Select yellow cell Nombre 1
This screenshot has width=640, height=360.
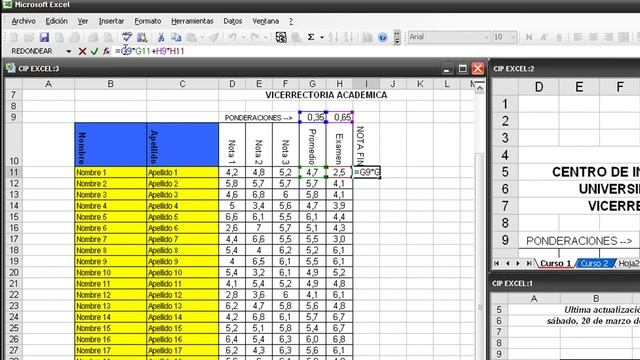point(110,172)
